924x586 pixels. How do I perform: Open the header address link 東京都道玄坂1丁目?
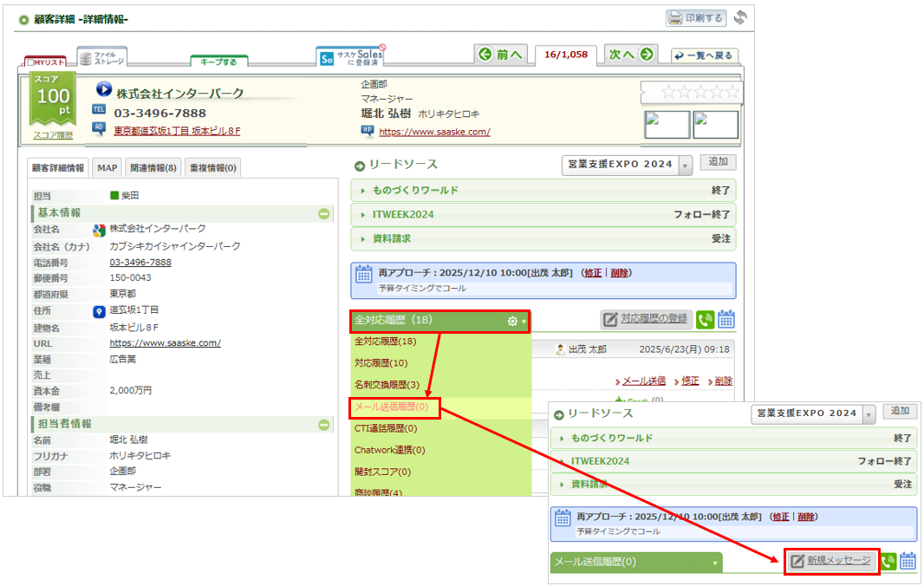coord(177,131)
